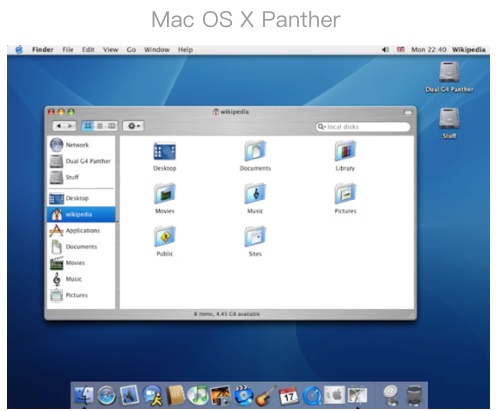Open iCal calendar dock icon
Image resolution: width=500 pixels, height=411 pixels.
pyautogui.click(x=289, y=396)
